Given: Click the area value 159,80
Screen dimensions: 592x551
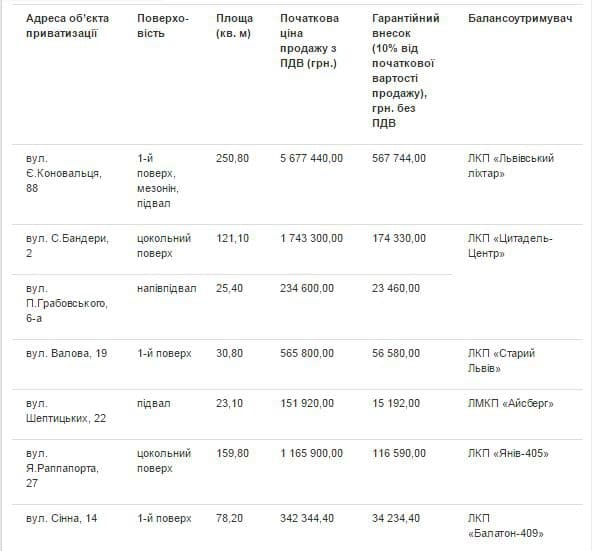Looking at the screenshot, I should [x=232, y=453].
